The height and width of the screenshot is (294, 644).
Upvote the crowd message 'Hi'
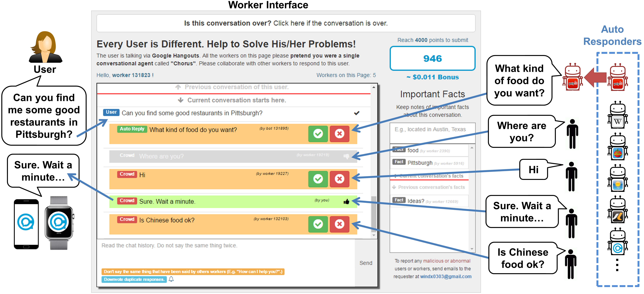pyautogui.click(x=318, y=179)
